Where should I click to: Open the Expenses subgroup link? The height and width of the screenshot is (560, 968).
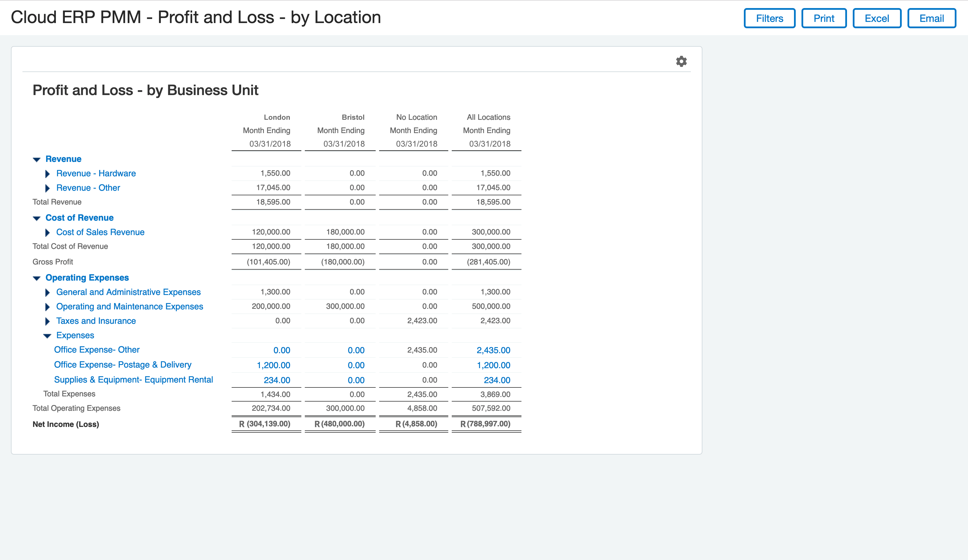(75, 335)
